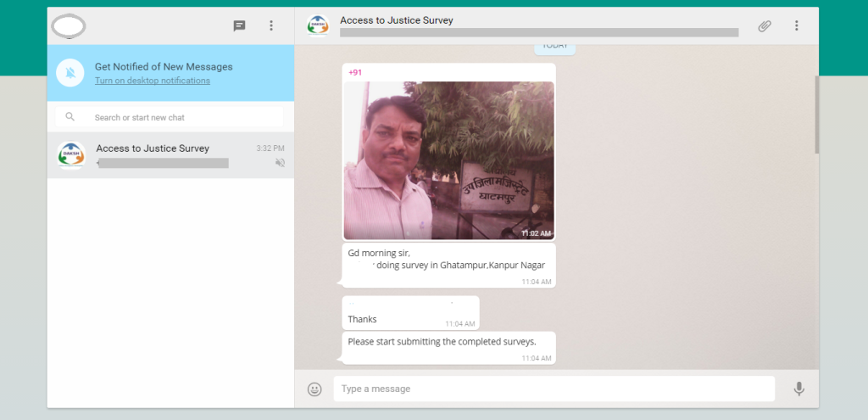Click the conversation scrollbar thumb
This screenshot has width=868, height=420.
pos(816,115)
